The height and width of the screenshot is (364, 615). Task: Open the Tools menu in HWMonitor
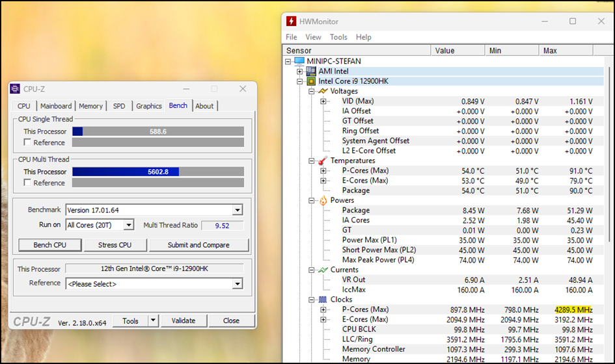[338, 37]
